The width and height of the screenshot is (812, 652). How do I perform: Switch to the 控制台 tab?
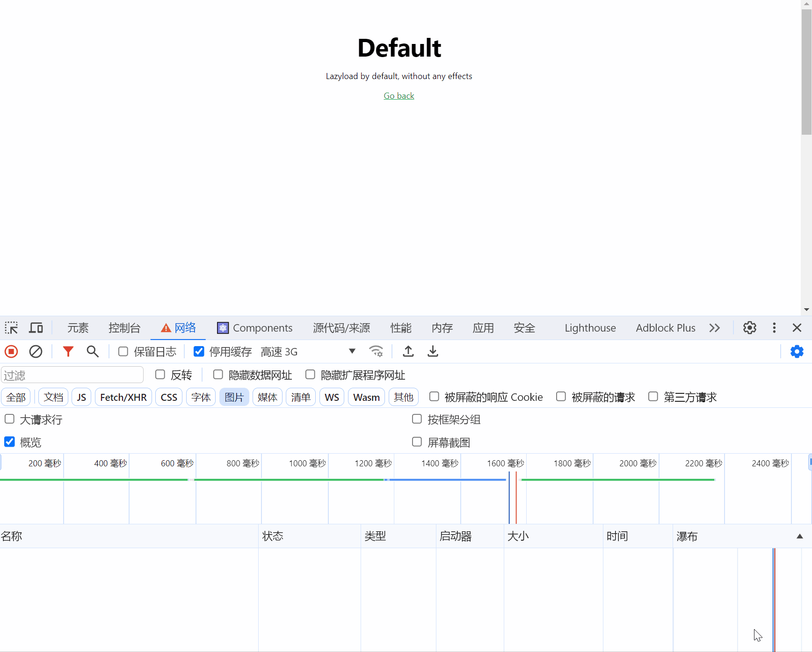click(124, 328)
